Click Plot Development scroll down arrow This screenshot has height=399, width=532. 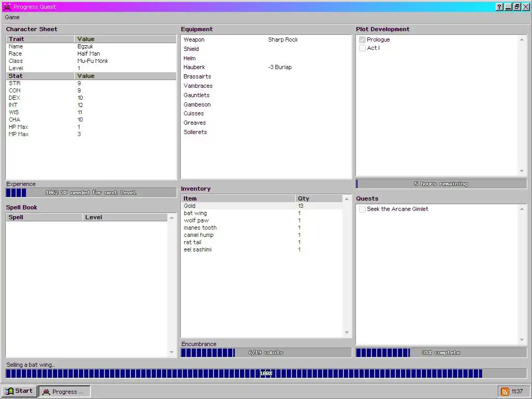[522, 171]
